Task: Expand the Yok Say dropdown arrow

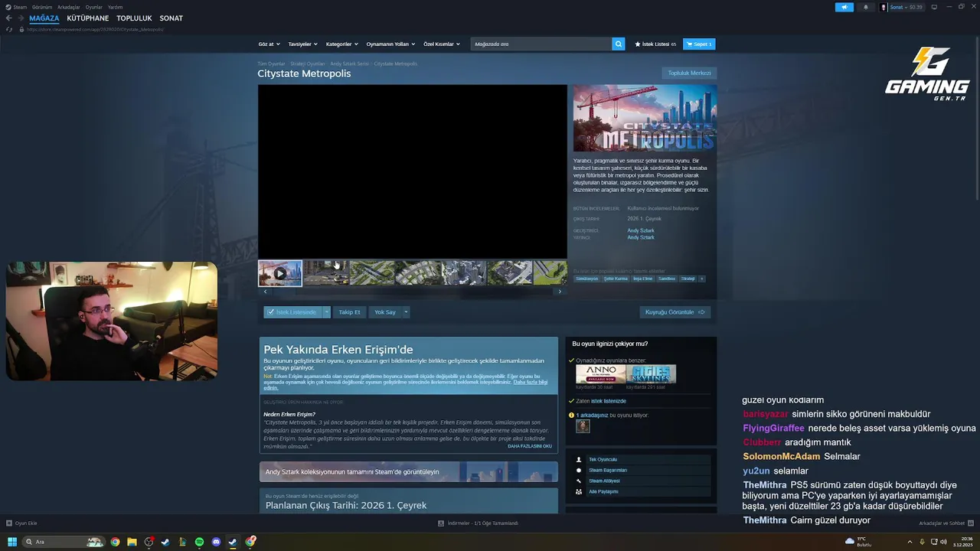Action: pyautogui.click(x=406, y=312)
